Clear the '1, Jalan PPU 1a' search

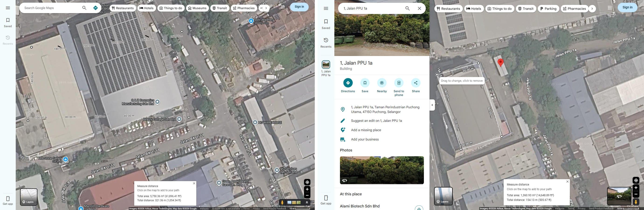click(x=419, y=8)
